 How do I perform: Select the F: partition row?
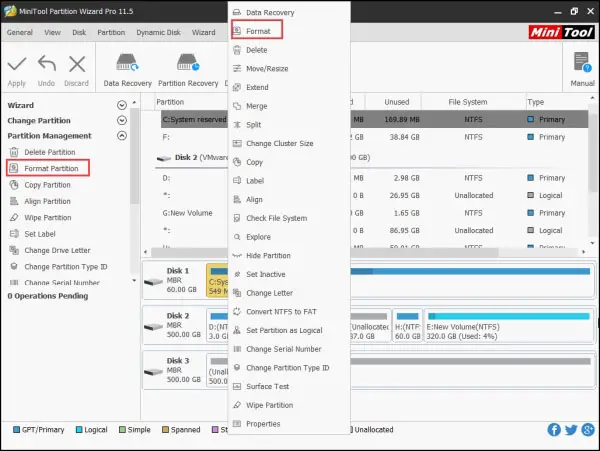coord(374,137)
